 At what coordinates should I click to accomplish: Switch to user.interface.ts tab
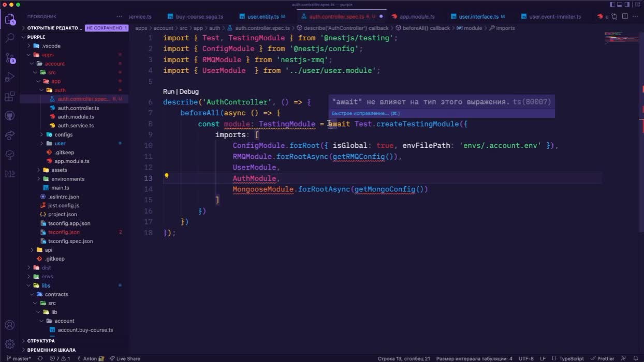point(478,17)
